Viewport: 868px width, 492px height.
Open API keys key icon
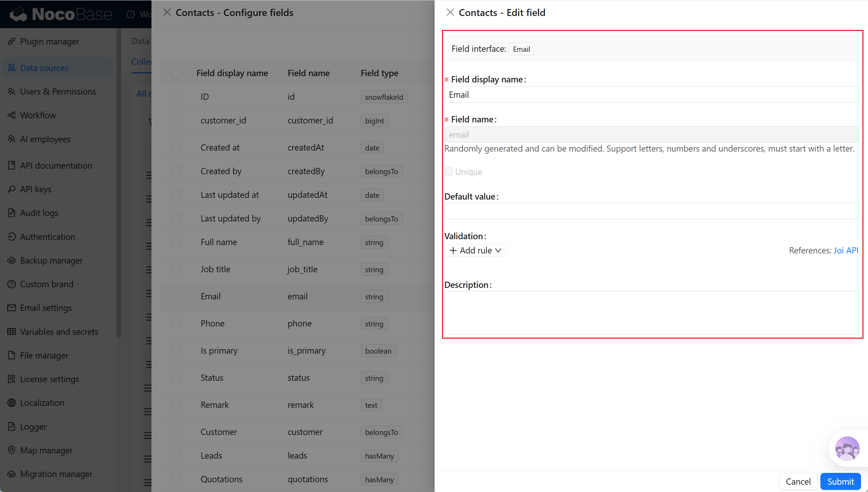point(11,189)
